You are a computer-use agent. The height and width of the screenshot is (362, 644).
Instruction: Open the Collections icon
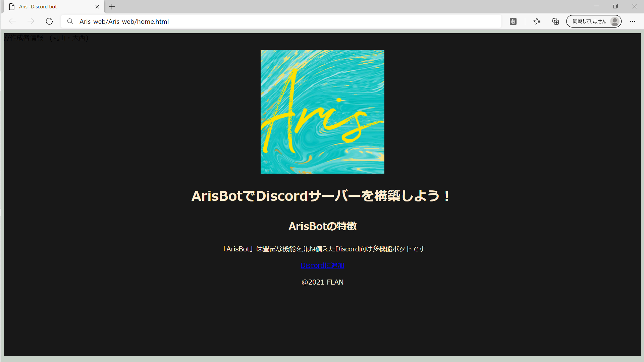(555, 21)
